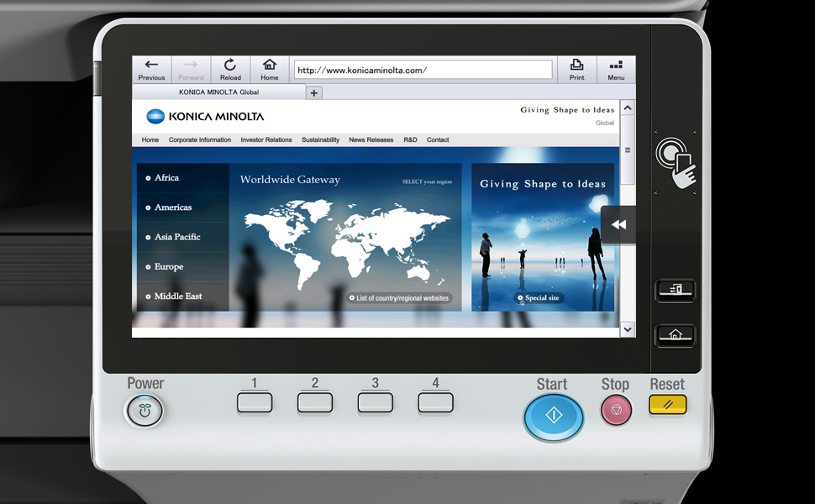The height and width of the screenshot is (504, 815).
Task: Open News Releases menu item
Action: [371, 139]
